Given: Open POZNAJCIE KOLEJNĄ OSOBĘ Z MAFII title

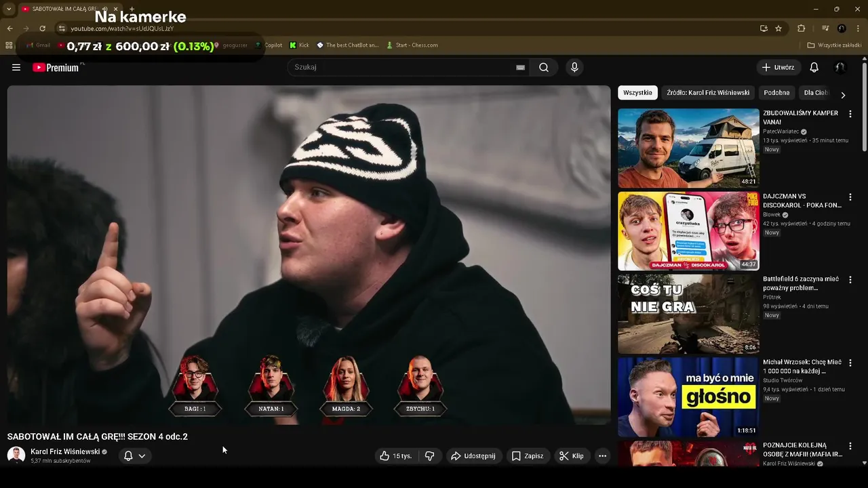Looking at the screenshot, I should pyautogui.click(x=802, y=450).
